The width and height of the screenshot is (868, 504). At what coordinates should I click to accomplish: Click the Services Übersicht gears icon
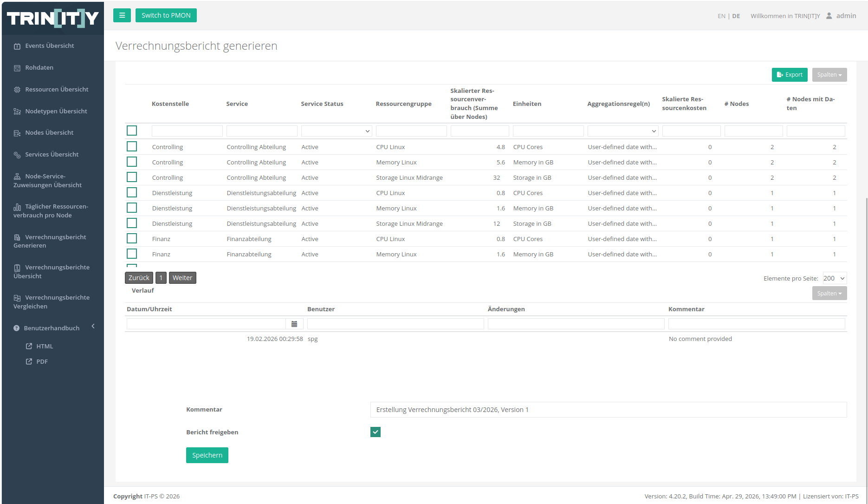[17, 155]
